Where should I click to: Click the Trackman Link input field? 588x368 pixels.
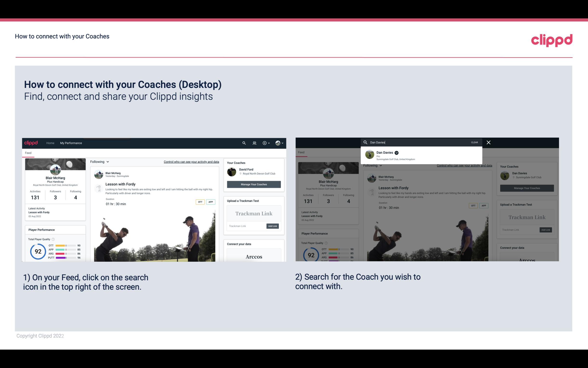tap(245, 226)
